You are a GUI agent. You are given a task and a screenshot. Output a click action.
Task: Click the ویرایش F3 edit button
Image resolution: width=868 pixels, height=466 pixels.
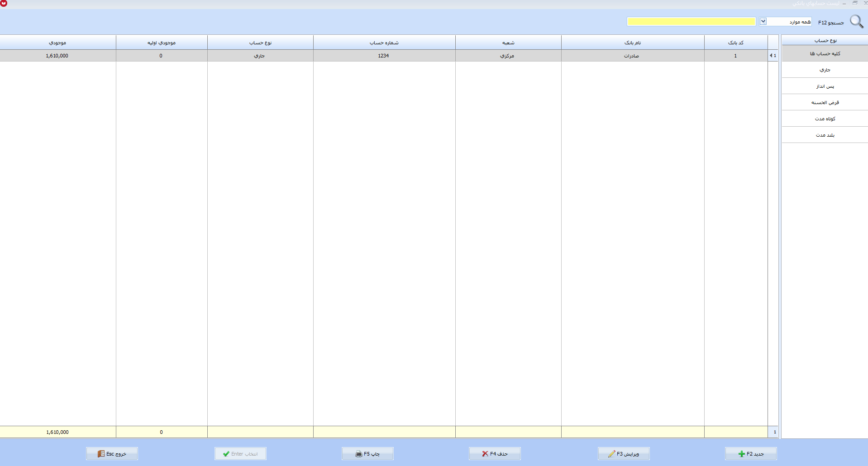pyautogui.click(x=624, y=453)
